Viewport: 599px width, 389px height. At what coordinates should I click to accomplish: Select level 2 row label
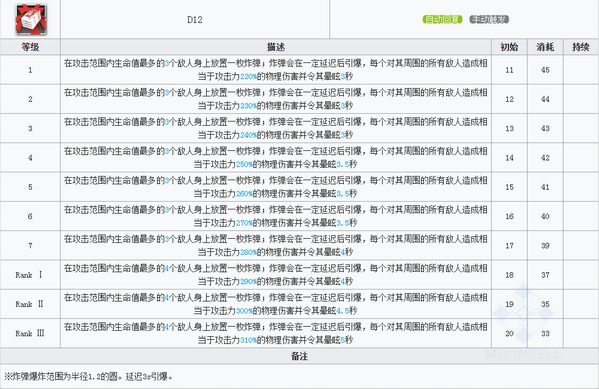coord(30,99)
